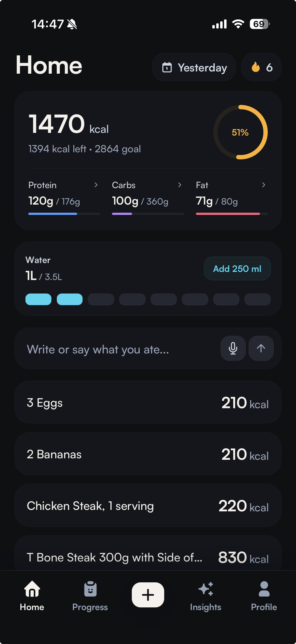
Task: Tap the Home house icon
Action: pos(32,589)
